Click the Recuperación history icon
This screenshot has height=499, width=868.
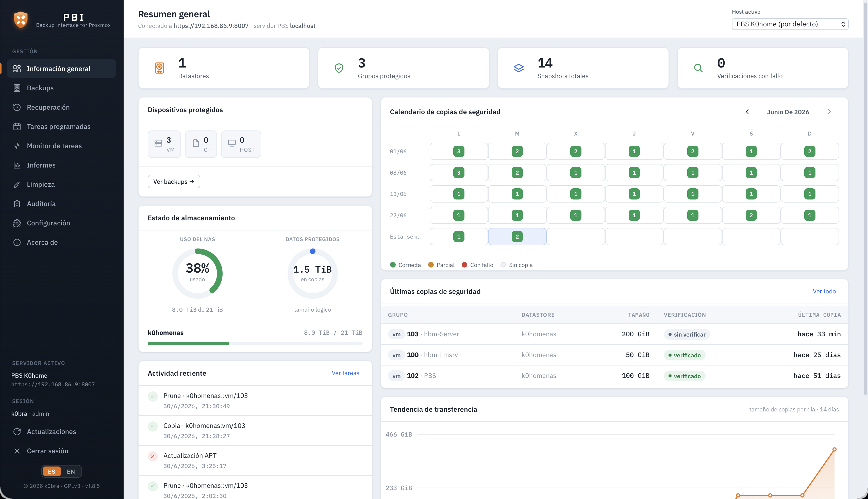17,107
